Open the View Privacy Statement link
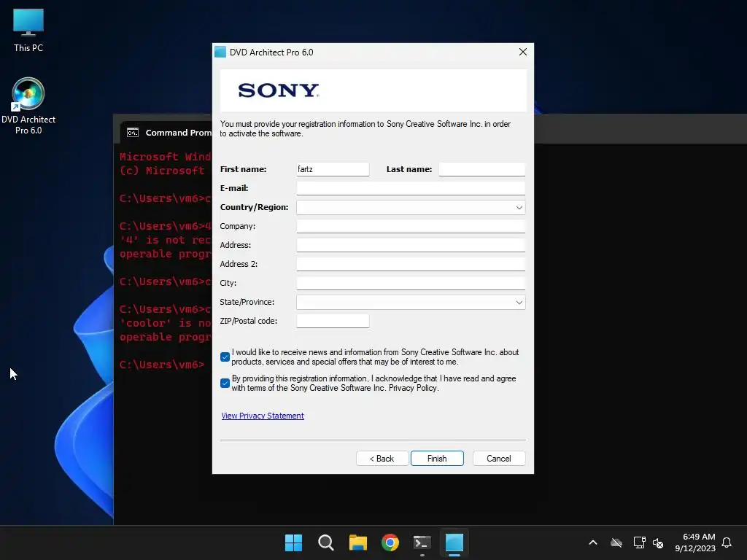747x560 pixels. [263, 416]
